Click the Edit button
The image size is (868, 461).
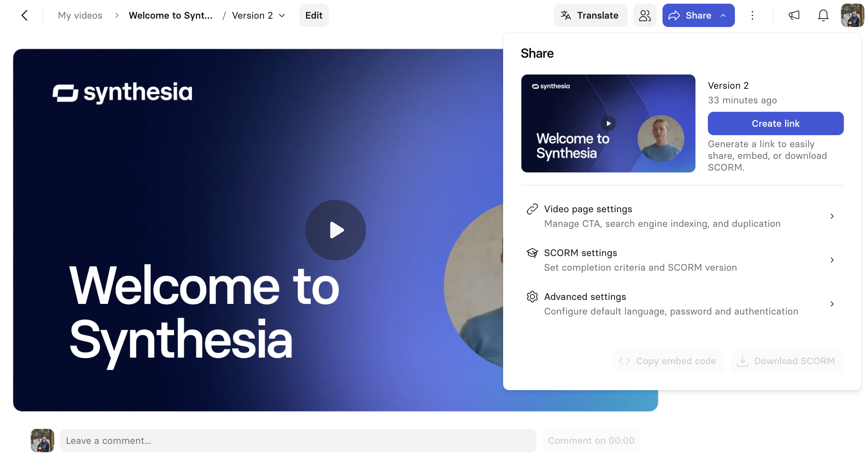pos(314,15)
